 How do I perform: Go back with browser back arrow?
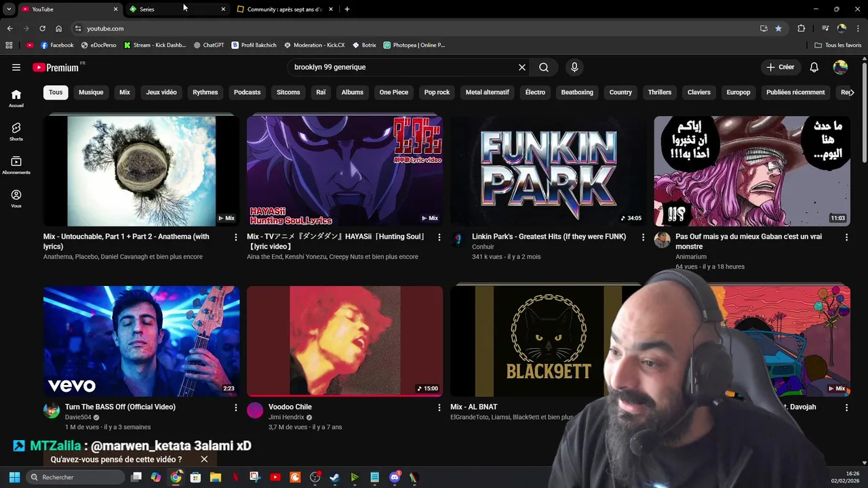[9, 28]
